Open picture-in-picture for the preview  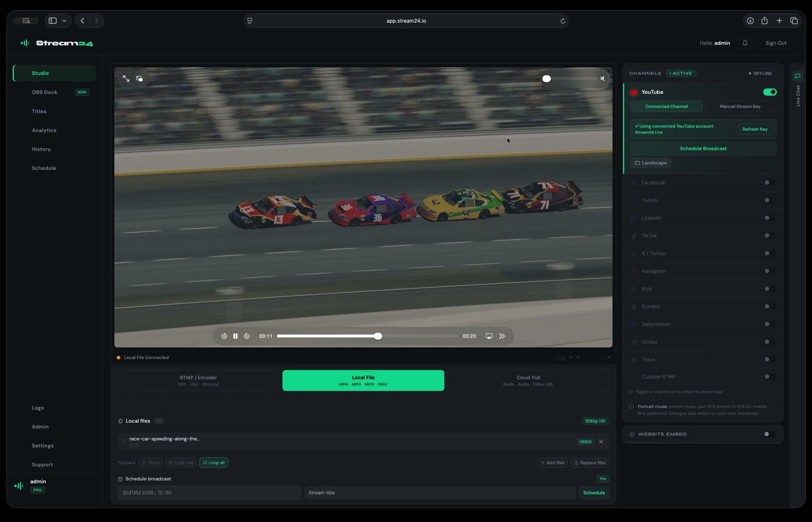point(140,79)
